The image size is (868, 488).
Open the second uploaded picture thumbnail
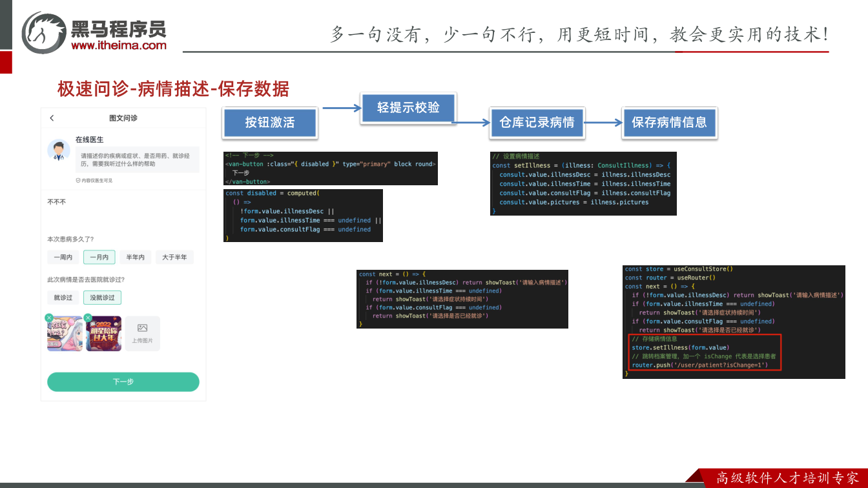[x=104, y=333]
